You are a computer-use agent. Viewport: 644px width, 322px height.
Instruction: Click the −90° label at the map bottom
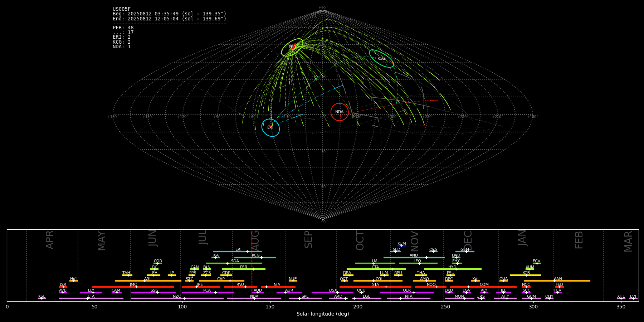(x=323, y=222)
